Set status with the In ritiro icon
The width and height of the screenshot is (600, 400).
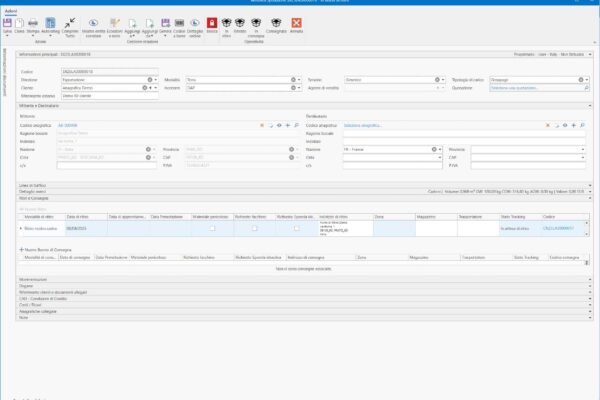pos(227,23)
